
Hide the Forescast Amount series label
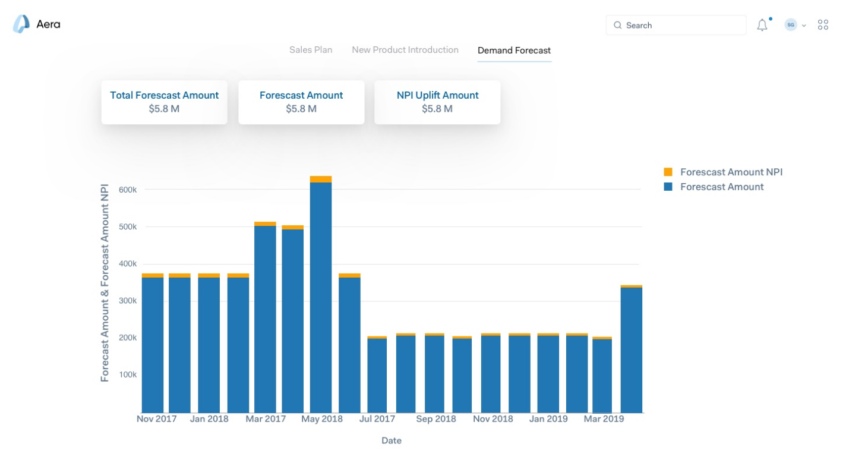click(722, 187)
